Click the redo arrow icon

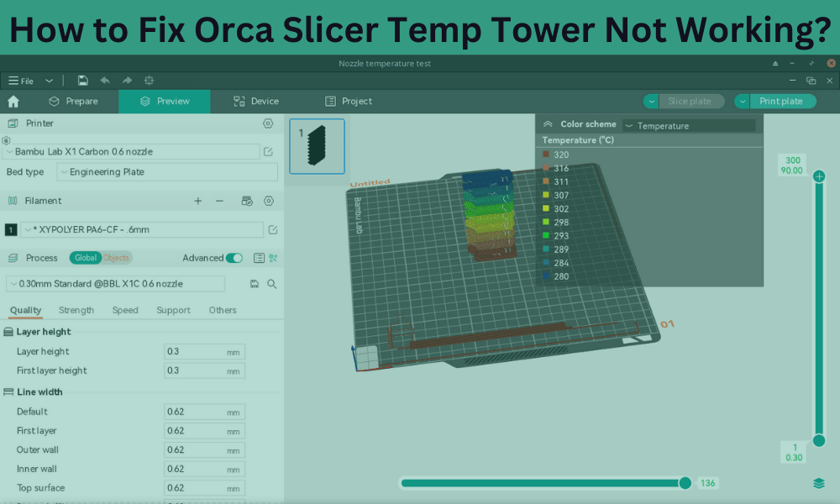tap(127, 81)
